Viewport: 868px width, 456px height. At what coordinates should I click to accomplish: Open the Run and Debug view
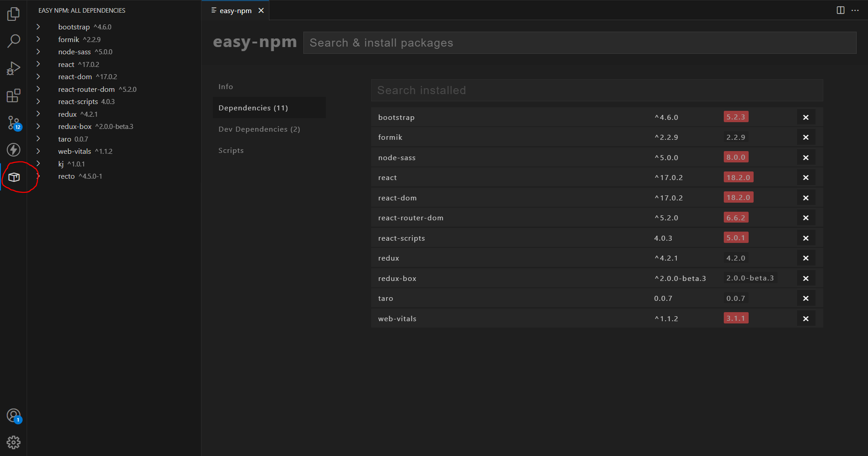14,68
